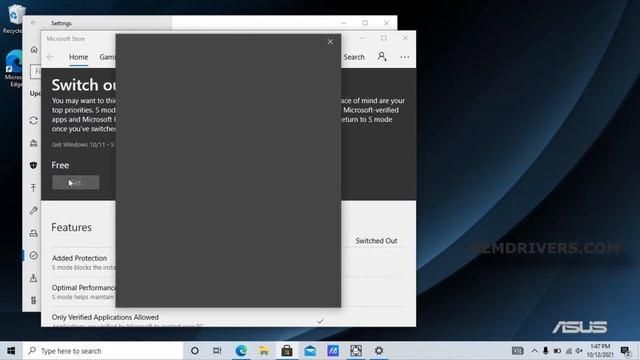Go back in Microsoft Store

pyautogui.click(x=50, y=57)
